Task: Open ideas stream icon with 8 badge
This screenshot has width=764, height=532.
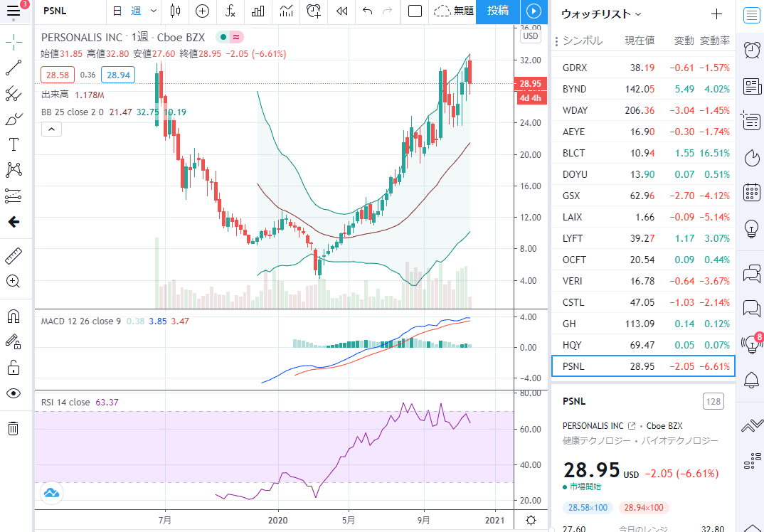Action: [x=752, y=344]
